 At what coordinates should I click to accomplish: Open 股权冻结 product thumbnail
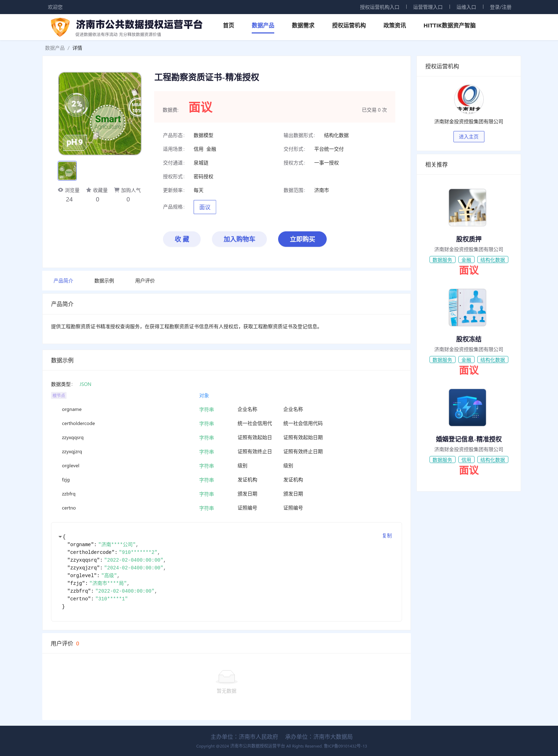pos(468,307)
